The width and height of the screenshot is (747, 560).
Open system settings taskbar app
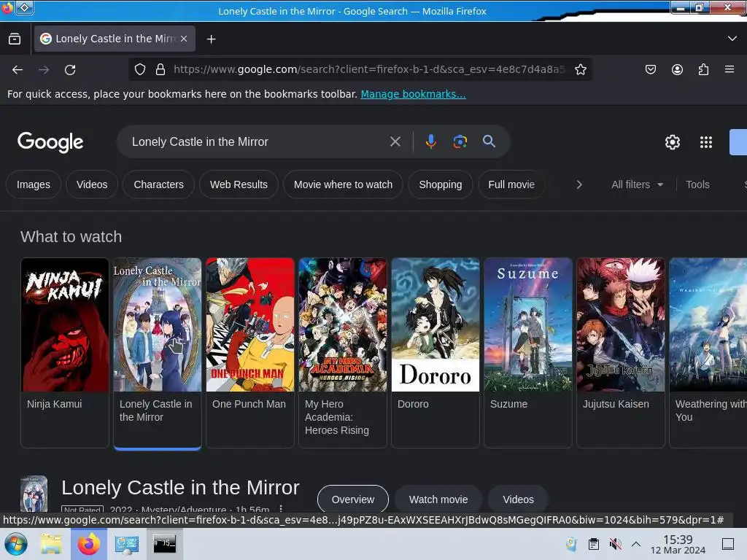126,544
